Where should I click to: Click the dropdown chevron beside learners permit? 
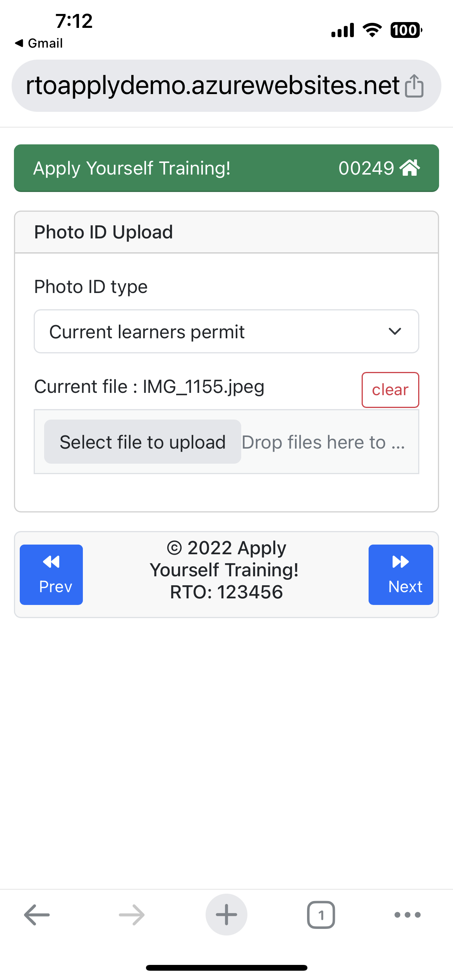(x=395, y=331)
